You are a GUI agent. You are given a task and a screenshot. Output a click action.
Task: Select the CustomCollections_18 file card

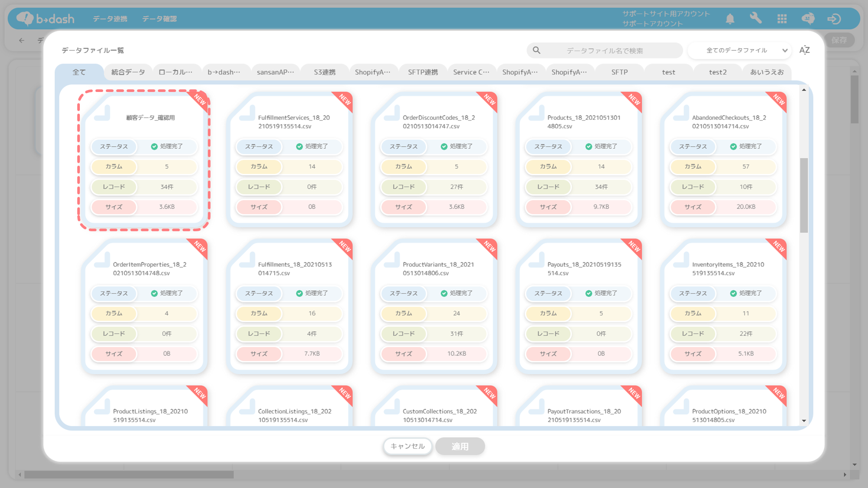434,406
